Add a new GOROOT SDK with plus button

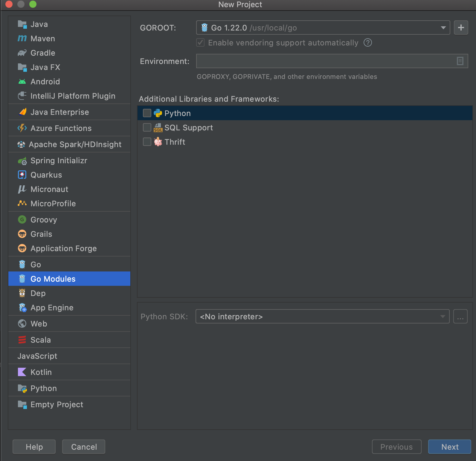(x=461, y=28)
